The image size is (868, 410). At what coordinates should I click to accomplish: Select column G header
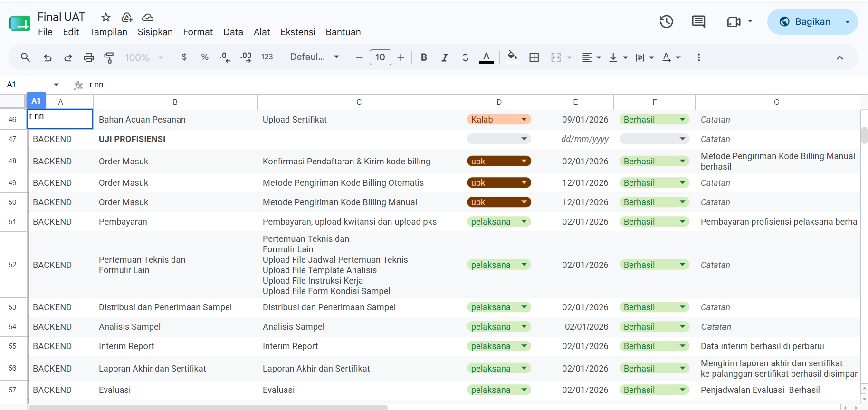[x=776, y=102]
